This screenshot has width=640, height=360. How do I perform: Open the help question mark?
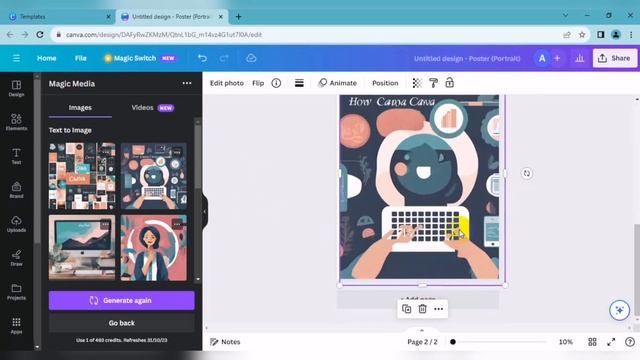tap(630, 342)
